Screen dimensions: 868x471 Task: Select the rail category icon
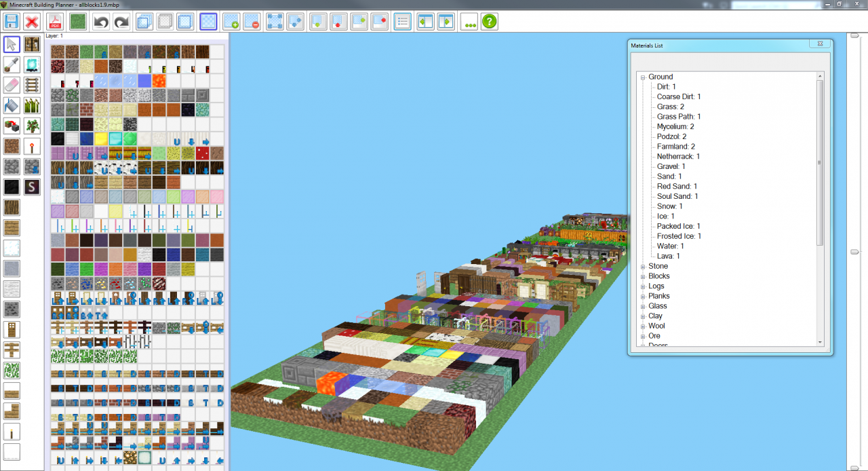point(32,85)
